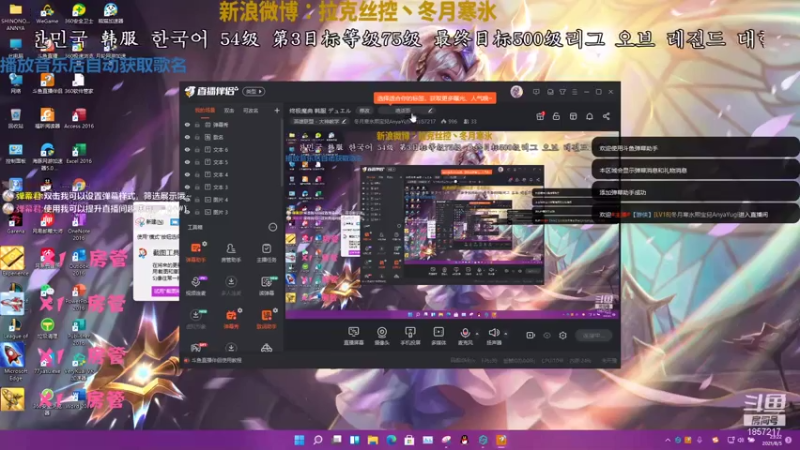This screenshot has height=450, width=800.
Task: Open Microsoft Store from the taskbar
Action: 409,440
